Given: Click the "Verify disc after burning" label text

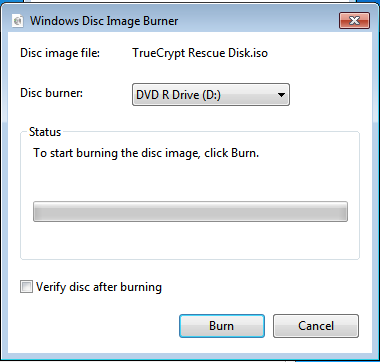Looking at the screenshot, I should (x=99, y=287).
